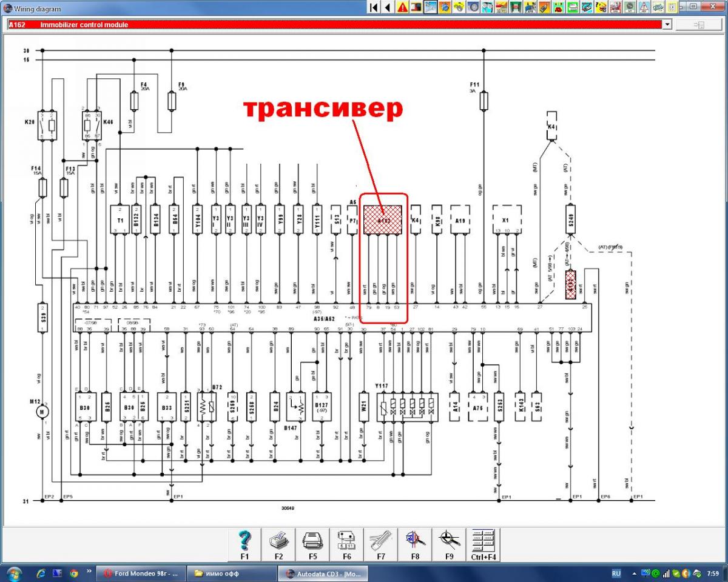Click the highlighted A162 transceiver block
Image resolution: width=728 pixels, height=582 pixels.
pos(383,219)
